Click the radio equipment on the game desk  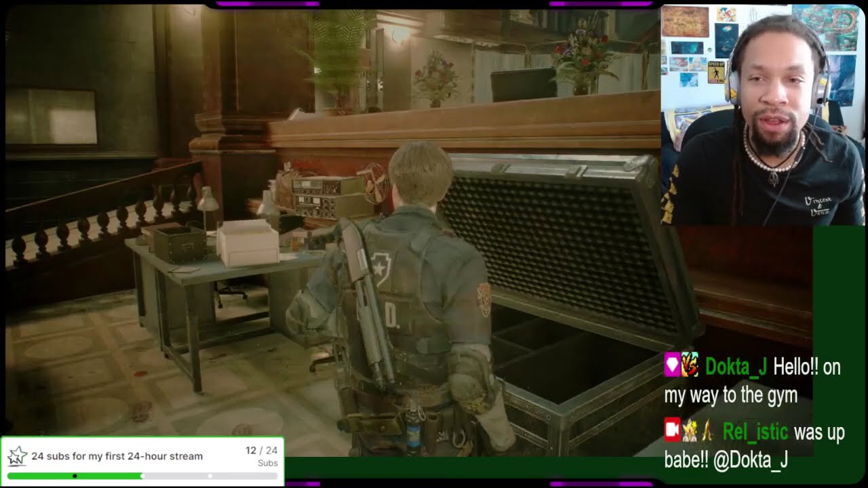click(327, 197)
